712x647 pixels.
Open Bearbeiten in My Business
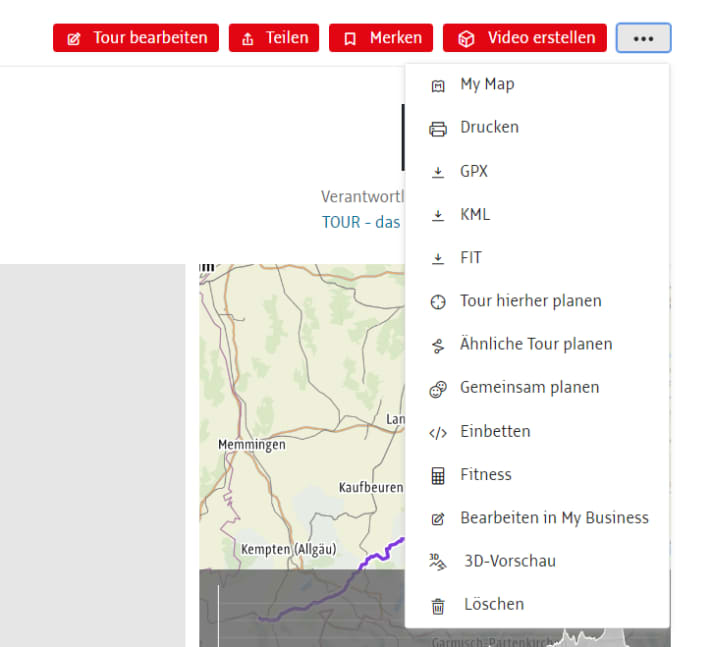(x=554, y=518)
